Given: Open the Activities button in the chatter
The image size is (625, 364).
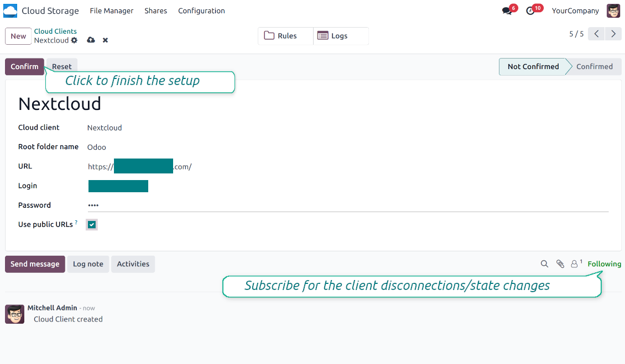Looking at the screenshot, I should [x=133, y=264].
